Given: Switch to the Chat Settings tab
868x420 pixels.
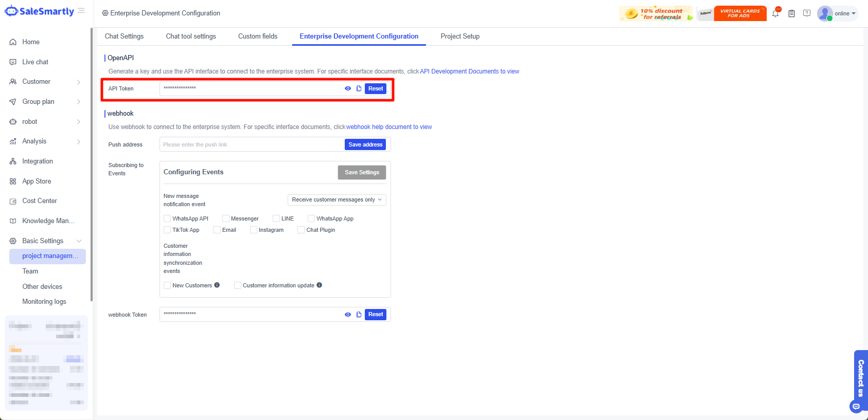Looking at the screenshot, I should click(x=124, y=36).
